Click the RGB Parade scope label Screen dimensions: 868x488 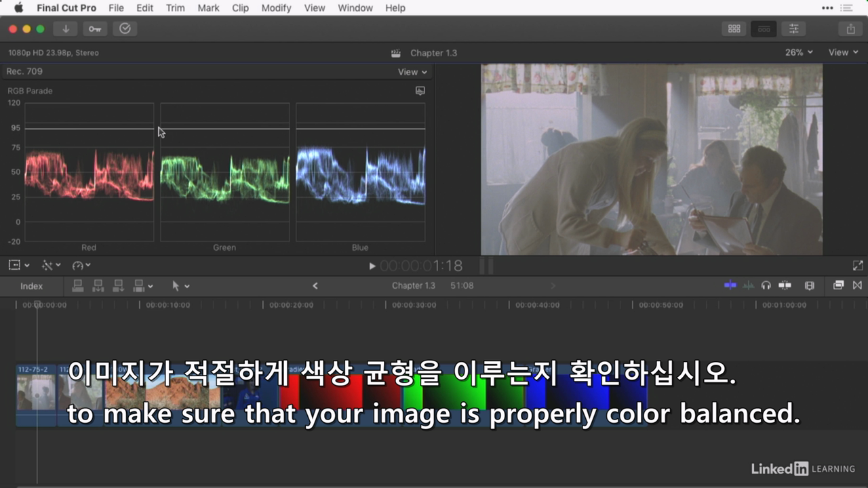click(30, 91)
